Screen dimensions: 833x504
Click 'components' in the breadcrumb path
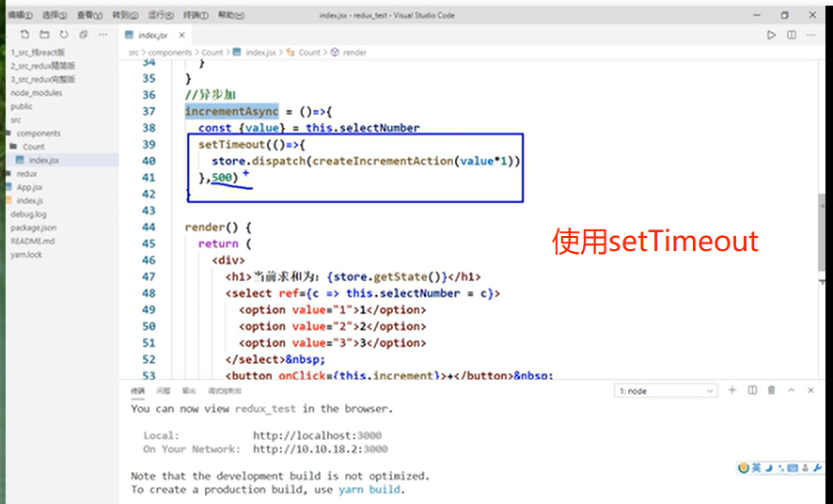pos(169,52)
